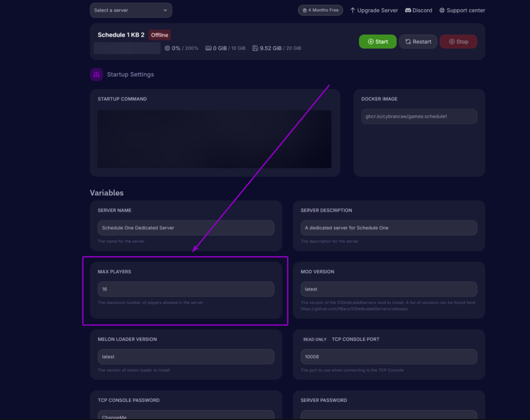The height and width of the screenshot is (420, 530).
Task: Click the TCP Console Password field
Action: [186, 415]
